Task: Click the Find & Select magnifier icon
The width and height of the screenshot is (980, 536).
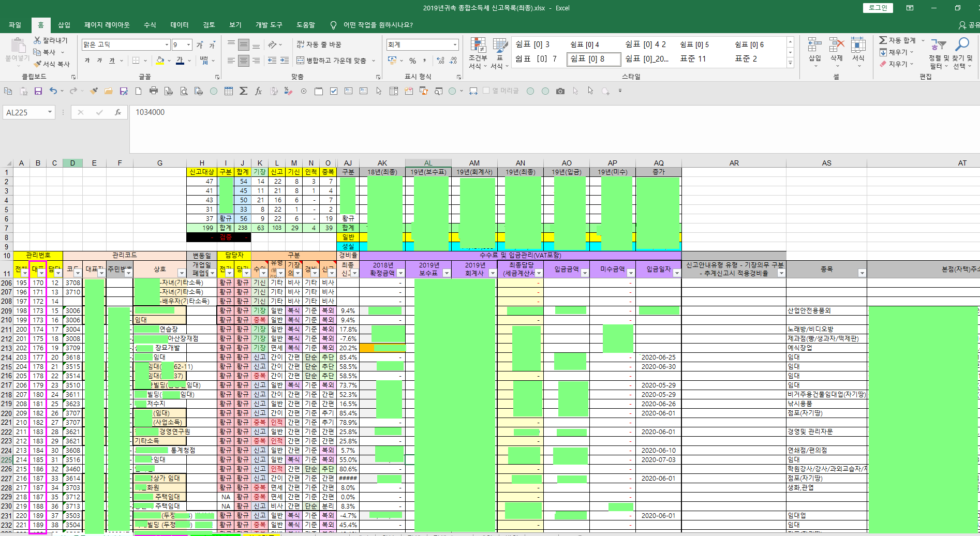Action: click(x=962, y=47)
